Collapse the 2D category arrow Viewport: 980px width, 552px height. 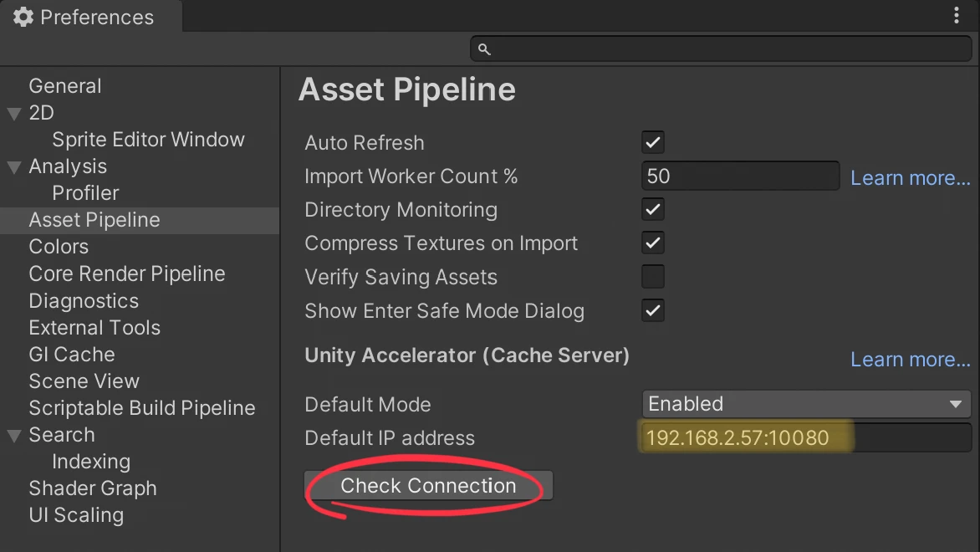point(14,114)
